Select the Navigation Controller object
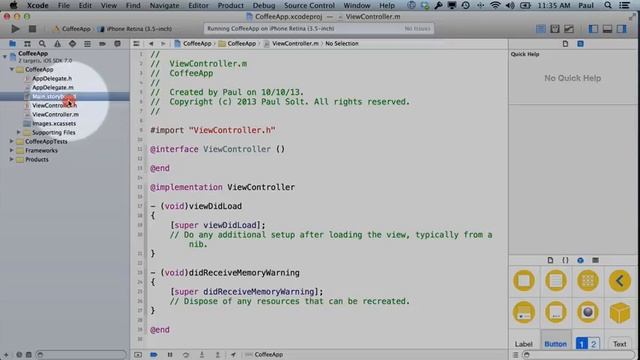This screenshot has width=640, height=360. pos(620,281)
